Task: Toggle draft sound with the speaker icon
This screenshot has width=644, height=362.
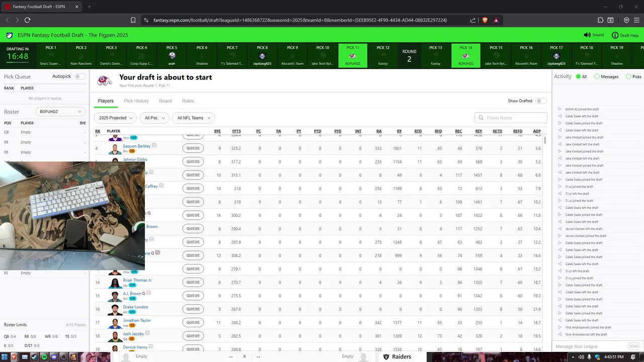Action: [587, 35]
